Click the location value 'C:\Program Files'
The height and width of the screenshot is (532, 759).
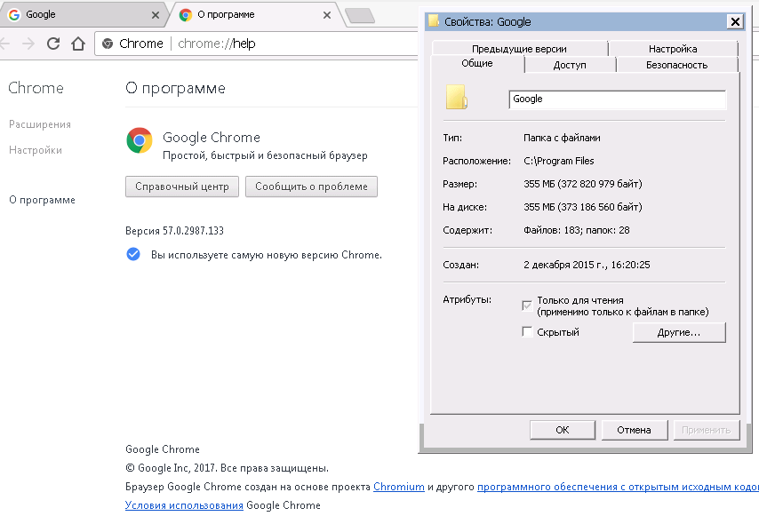pyautogui.click(x=559, y=161)
